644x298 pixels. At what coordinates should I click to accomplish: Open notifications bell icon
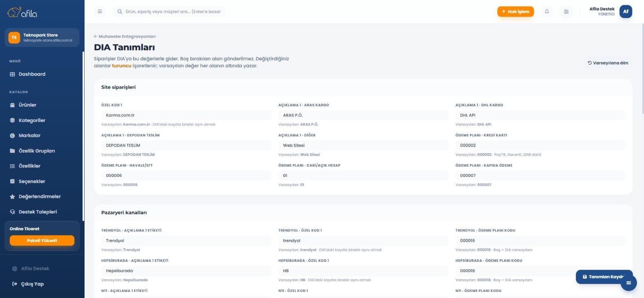pyautogui.click(x=547, y=11)
